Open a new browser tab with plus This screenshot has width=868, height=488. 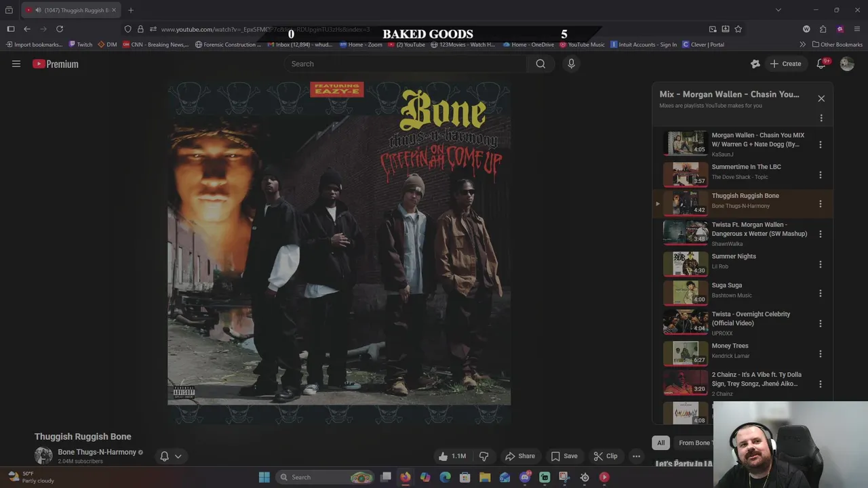pos(131,10)
